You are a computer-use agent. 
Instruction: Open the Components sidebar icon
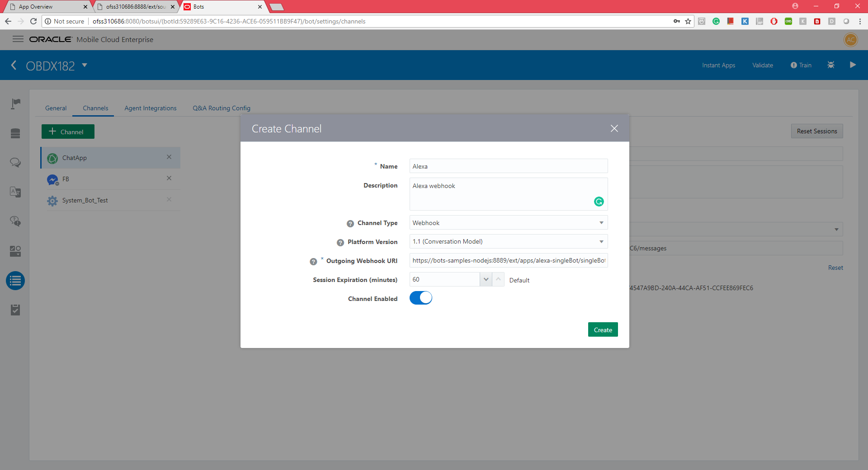click(15, 251)
